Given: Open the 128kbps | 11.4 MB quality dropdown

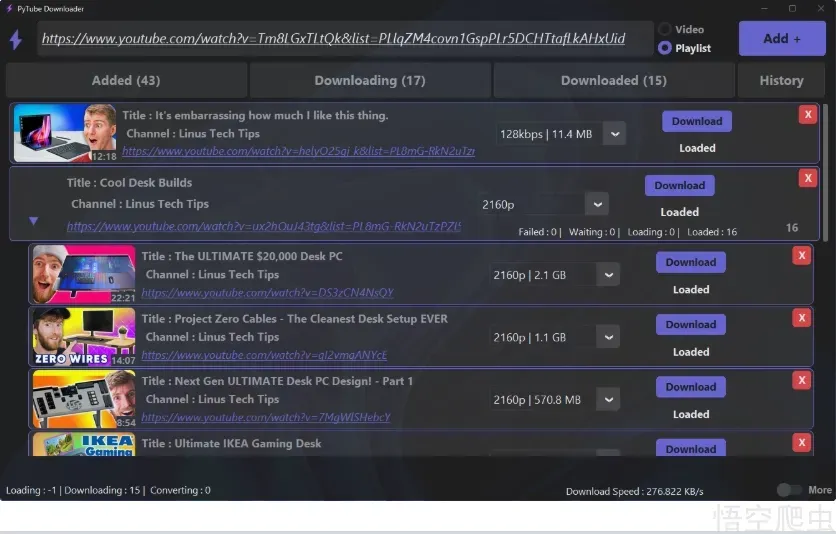Looking at the screenshot, I should (x=615, y=134).
